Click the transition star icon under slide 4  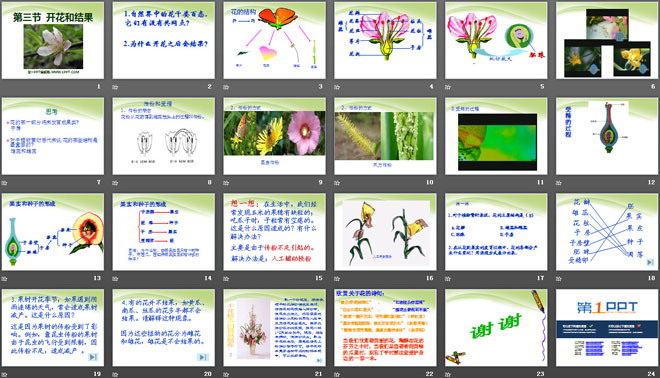[x=337, y=87]
